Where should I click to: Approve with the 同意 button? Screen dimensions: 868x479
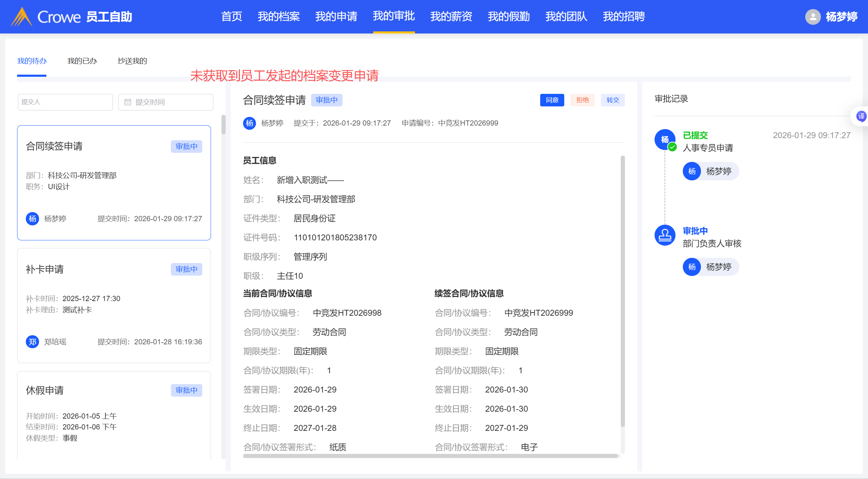(x=552, y=100)
